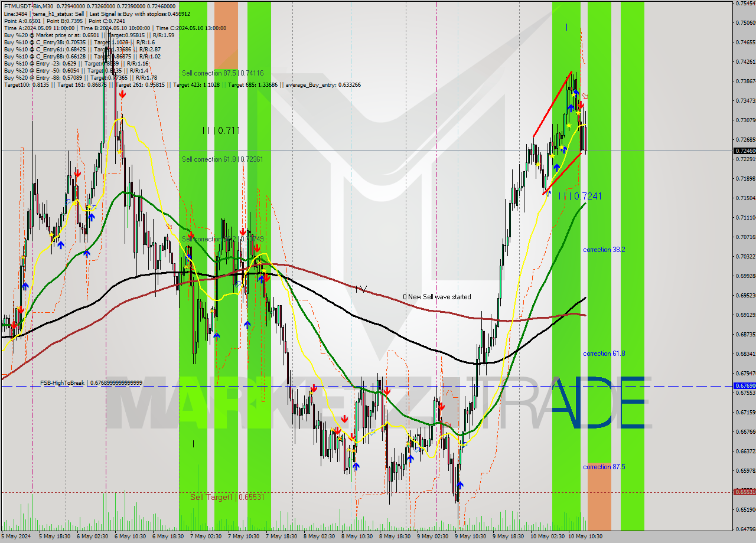Click the blue 'I I I 0.7241' wave label

point(580,196)
